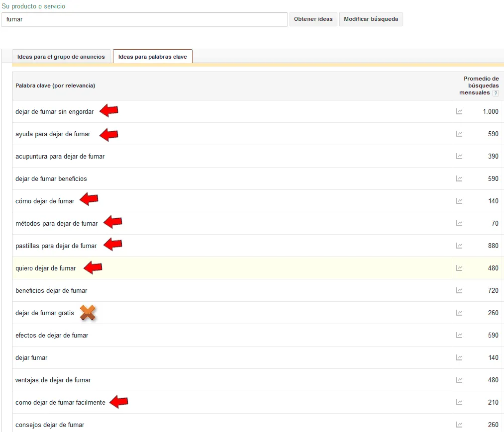The width and height of the screenshot is (504, 432).
Task: Open trend icon for 'pastillas para dejar de fumar'
Action: tap(459, 246)
